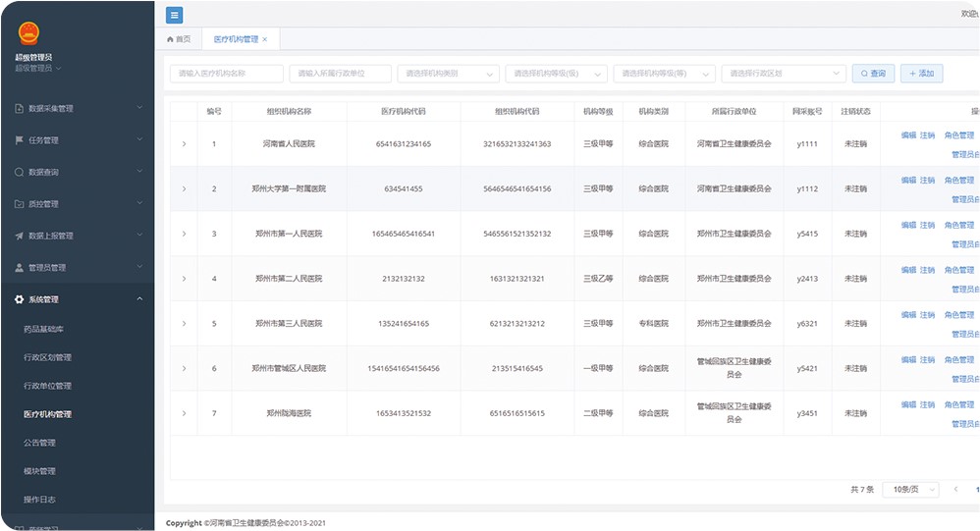Image resolution: width=980 pixels, height=531 pixels.
Task: Click the home icon in 首页 tab
Action: pos(170,39)
